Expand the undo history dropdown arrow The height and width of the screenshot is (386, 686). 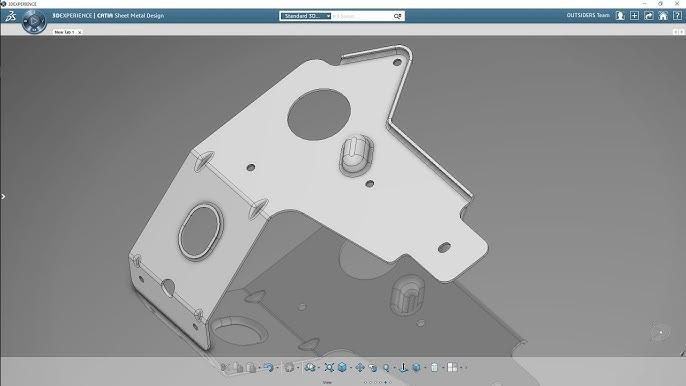coord(277,368)
